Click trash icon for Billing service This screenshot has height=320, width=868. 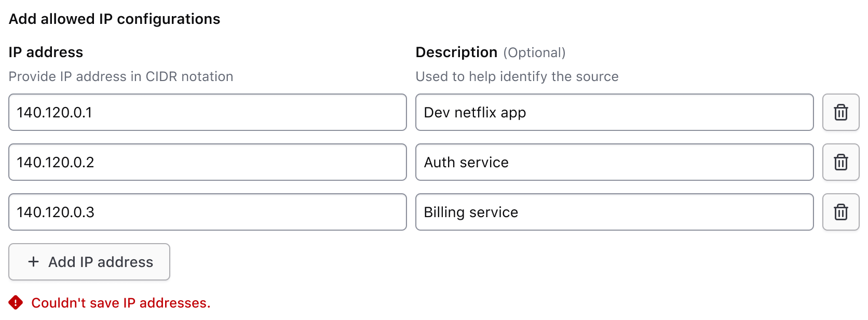tap(840, 212)
